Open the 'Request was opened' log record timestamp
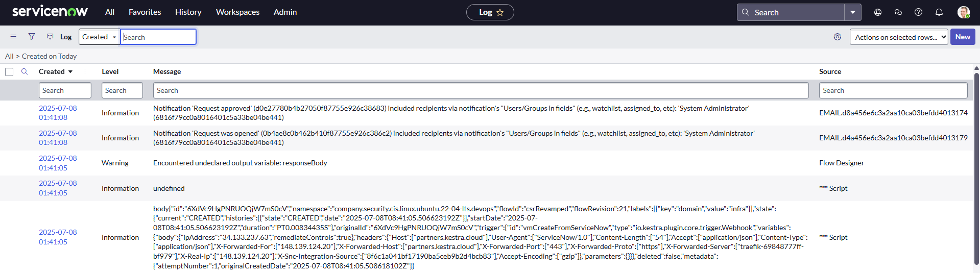Screen dimensions: 980x273 [58, 138]
